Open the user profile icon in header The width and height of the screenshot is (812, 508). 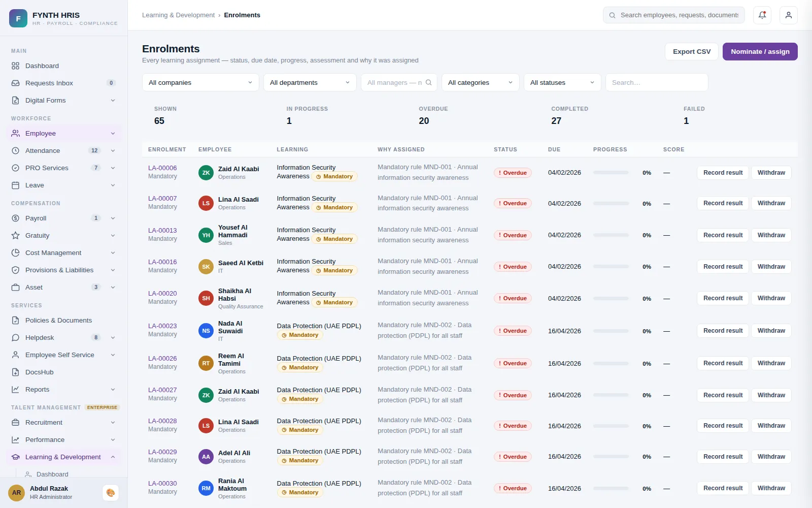[789, 15]
